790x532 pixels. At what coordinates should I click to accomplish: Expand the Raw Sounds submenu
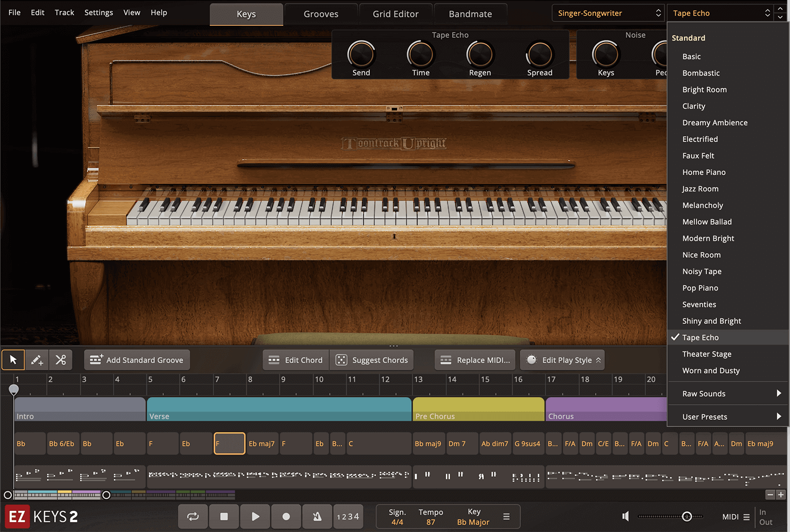click(x=728, y=394)
